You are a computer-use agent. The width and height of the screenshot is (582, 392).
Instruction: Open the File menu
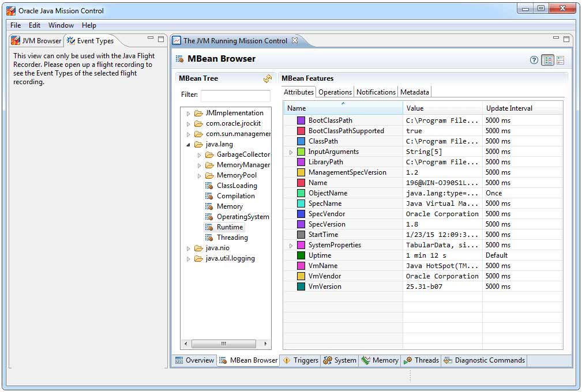pos(16,25)
